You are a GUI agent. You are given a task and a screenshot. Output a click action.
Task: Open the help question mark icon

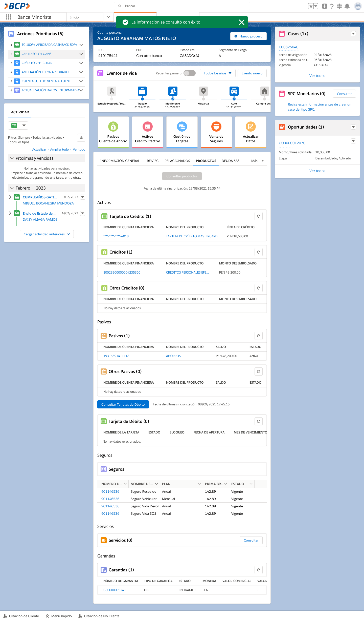point(332,6)
